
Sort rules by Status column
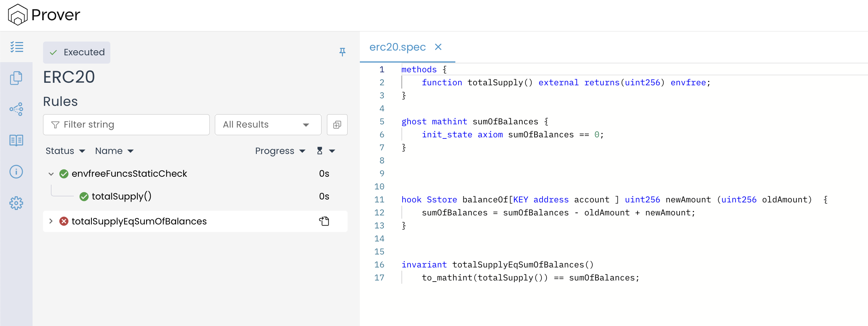coord(65,151)
